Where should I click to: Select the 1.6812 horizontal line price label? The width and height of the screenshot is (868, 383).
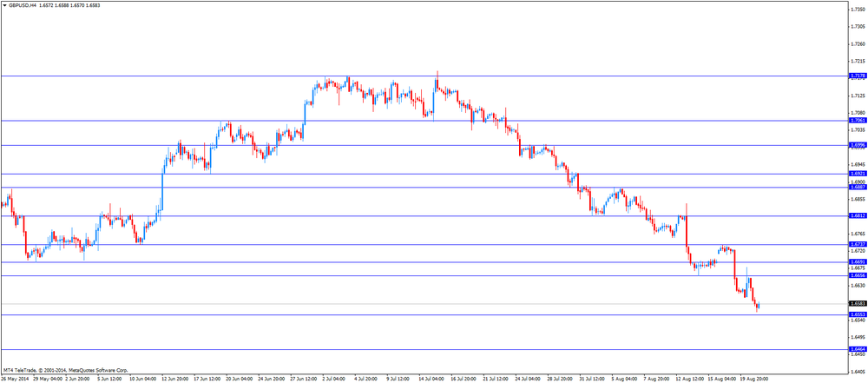[858, 216]
